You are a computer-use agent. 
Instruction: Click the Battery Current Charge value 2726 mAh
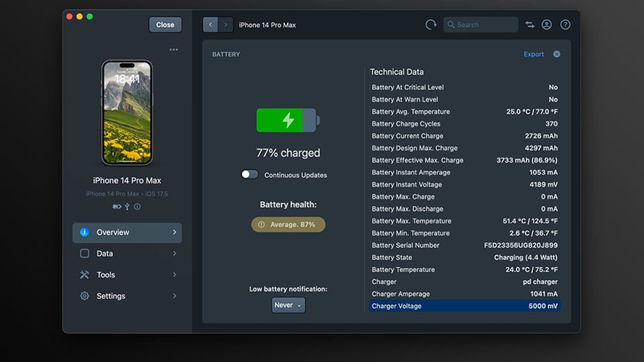pos(541,136)
